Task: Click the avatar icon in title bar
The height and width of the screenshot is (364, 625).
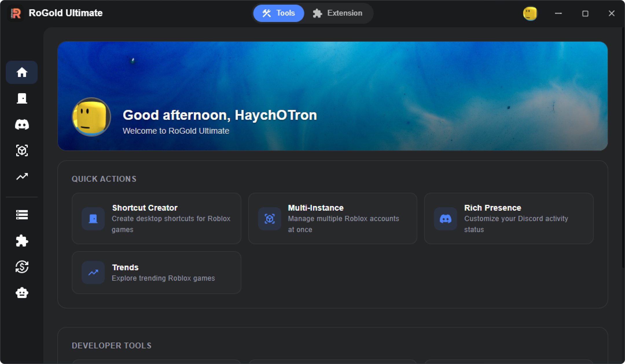Action: 530,14
